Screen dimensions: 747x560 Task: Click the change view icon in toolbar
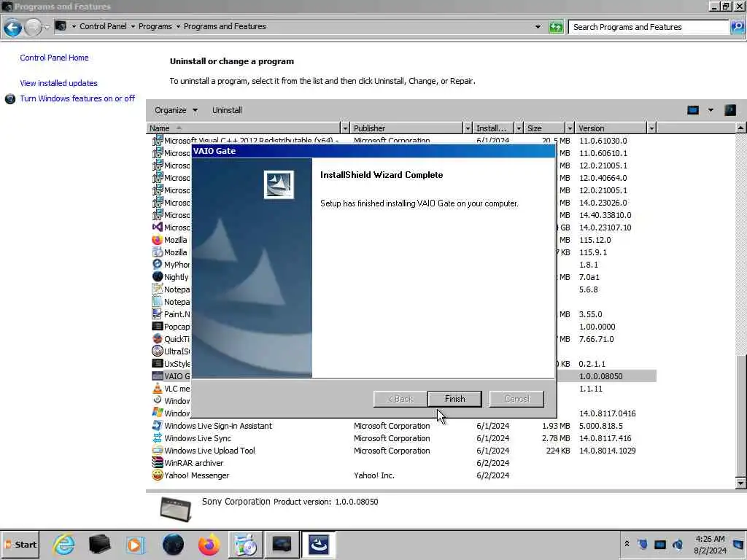693,111
